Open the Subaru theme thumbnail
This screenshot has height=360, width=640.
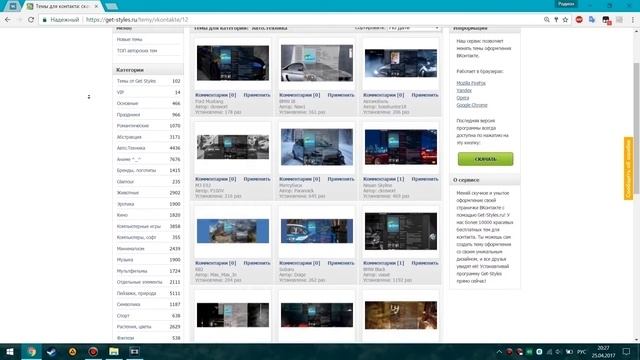pyautogui.click(x=317, y=231)
